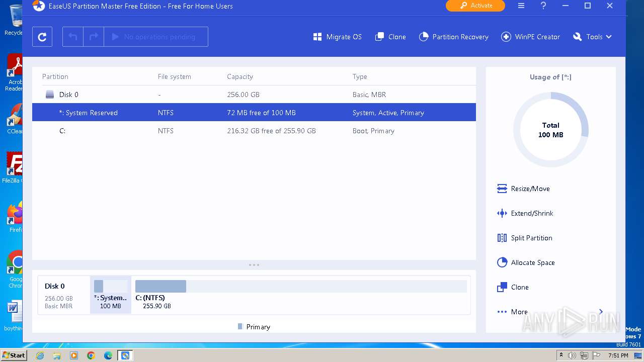The height and width of the screenshot is (362, 644).
Task: Click the Disk 0 label in disk map
Action: (55, 286)
